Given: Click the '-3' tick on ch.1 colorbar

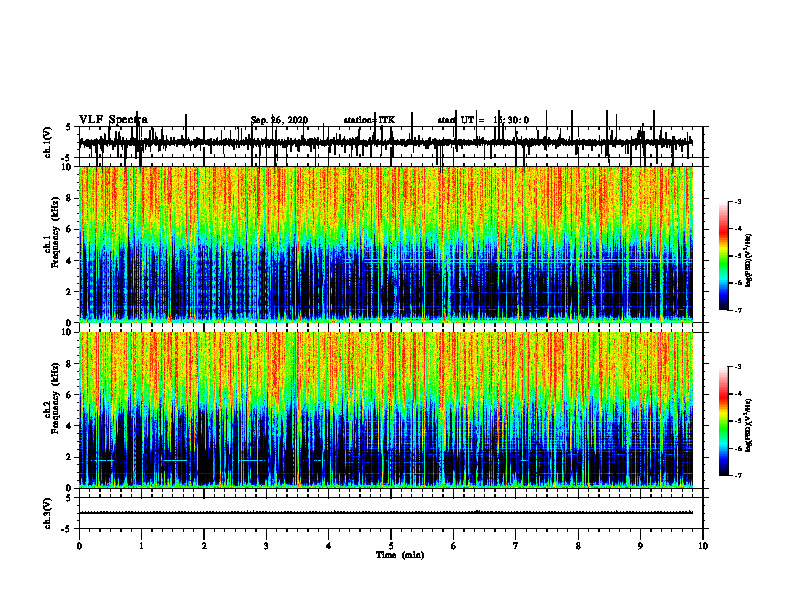Looking at the screenshot, I should [738, 201].
